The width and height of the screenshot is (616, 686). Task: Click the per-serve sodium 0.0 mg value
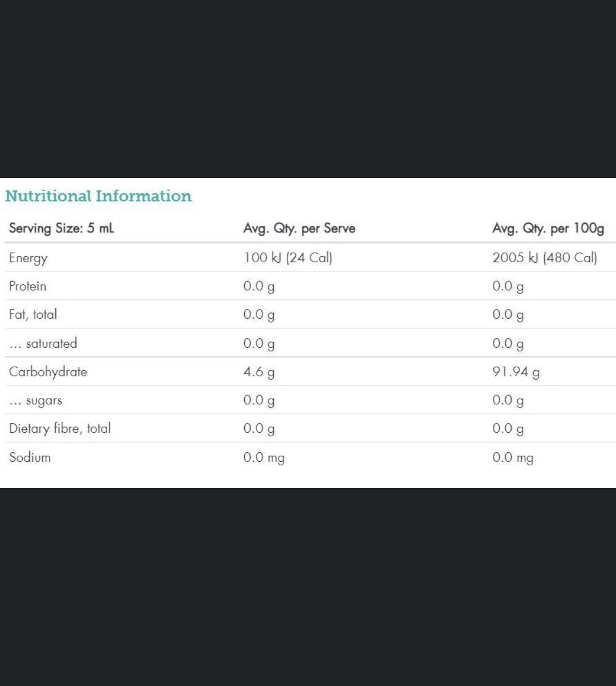pyautogui.click(x=264, y=458)
